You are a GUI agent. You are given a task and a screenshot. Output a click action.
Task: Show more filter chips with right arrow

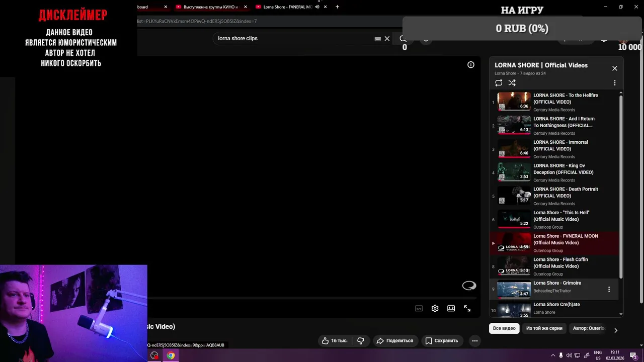coord(615,330)
